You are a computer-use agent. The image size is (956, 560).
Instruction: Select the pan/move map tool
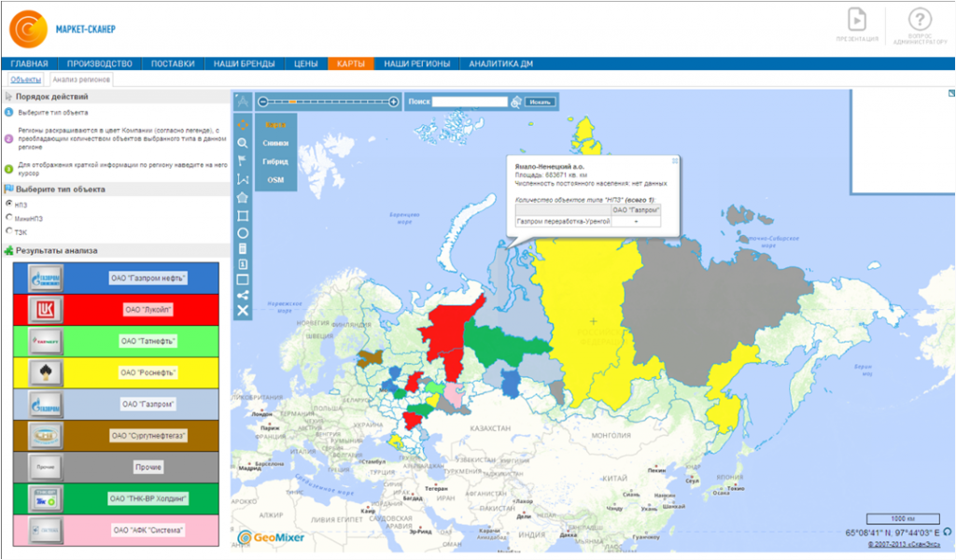243,124
